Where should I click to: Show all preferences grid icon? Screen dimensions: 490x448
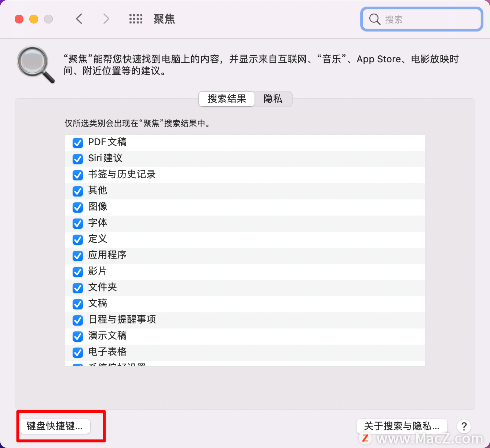point(136,19)
